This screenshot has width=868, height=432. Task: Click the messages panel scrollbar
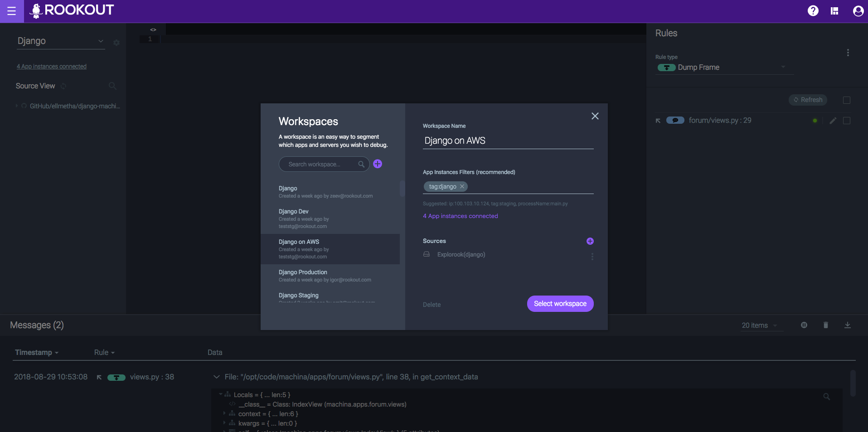pos(853,383)
